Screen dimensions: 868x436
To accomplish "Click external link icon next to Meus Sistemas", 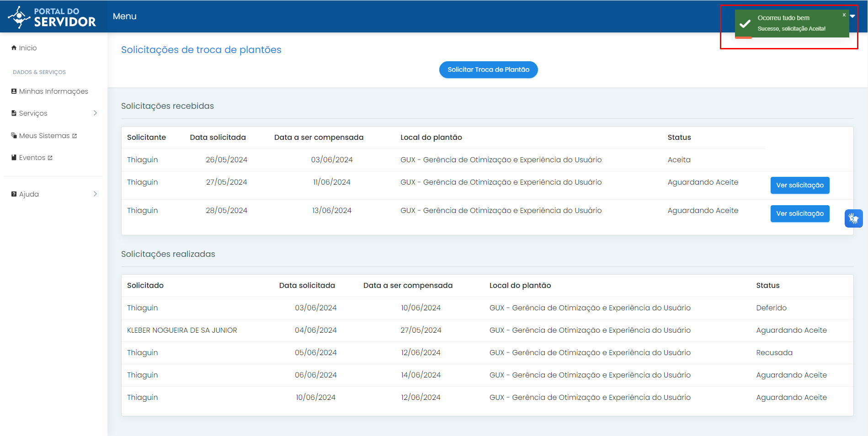I will [75, 136].
